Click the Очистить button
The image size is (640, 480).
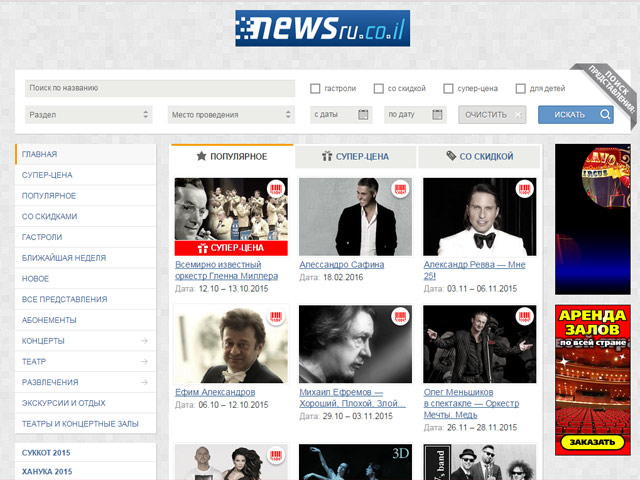pyautogui.click(x=492, y=115)
